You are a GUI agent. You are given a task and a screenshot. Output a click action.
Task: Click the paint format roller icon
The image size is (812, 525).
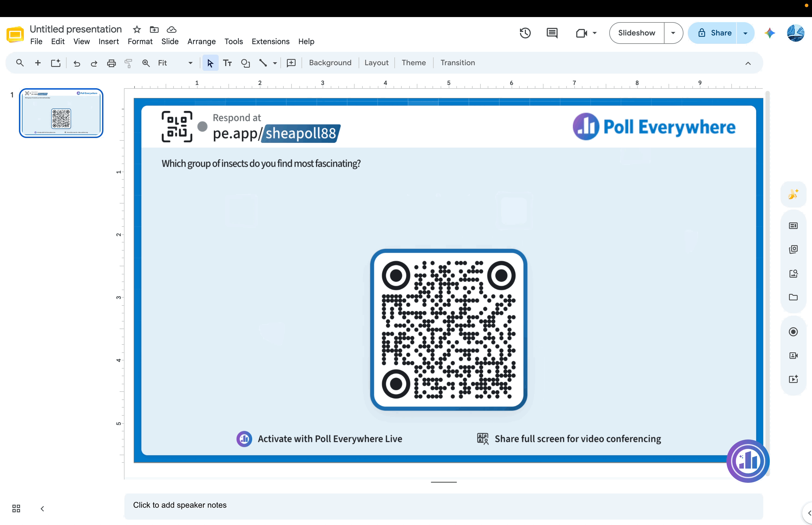click(x=129, y=63)
